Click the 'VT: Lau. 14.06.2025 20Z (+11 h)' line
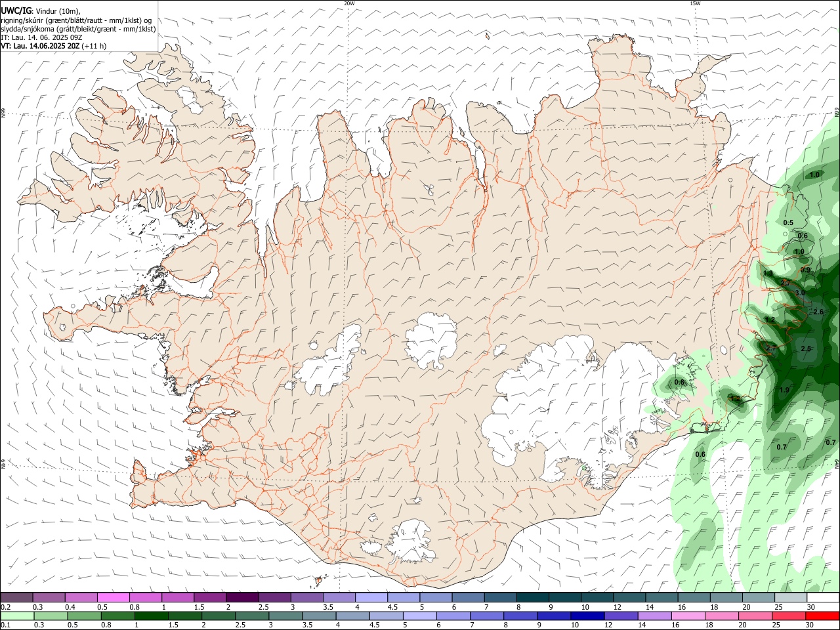Viewport: 840px width, 630px height. coord(54,46)
